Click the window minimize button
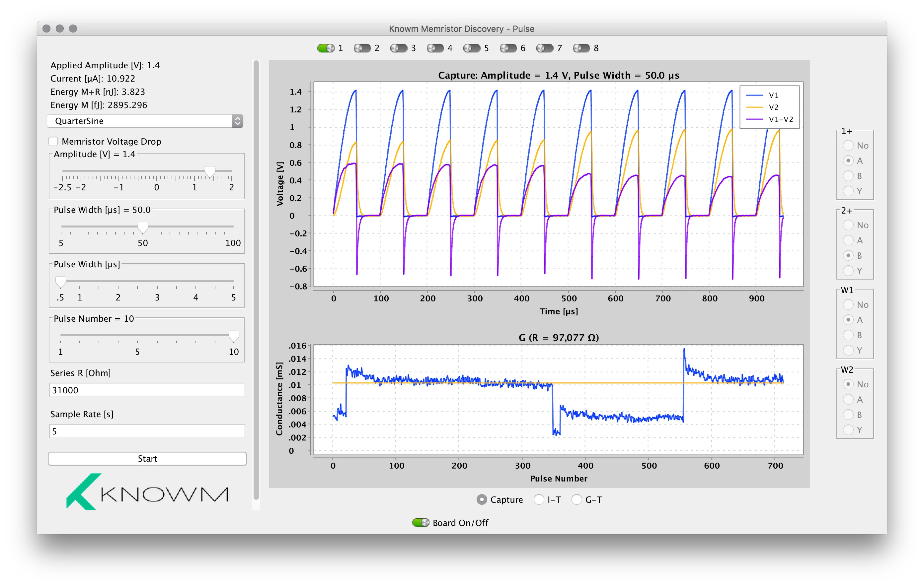The image size is (924, 587). [59, 29]
